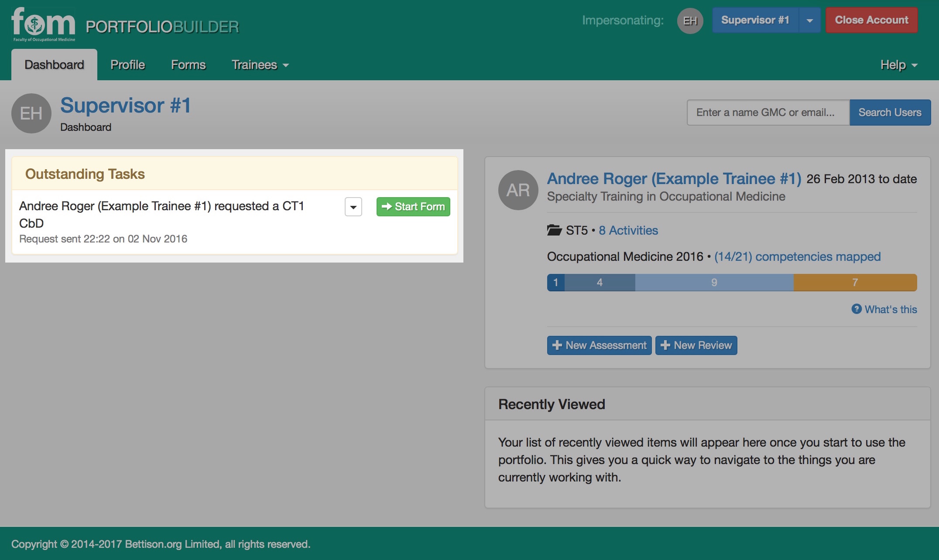Create a New Review
The image size is (939, 560).
coord(696,345)
